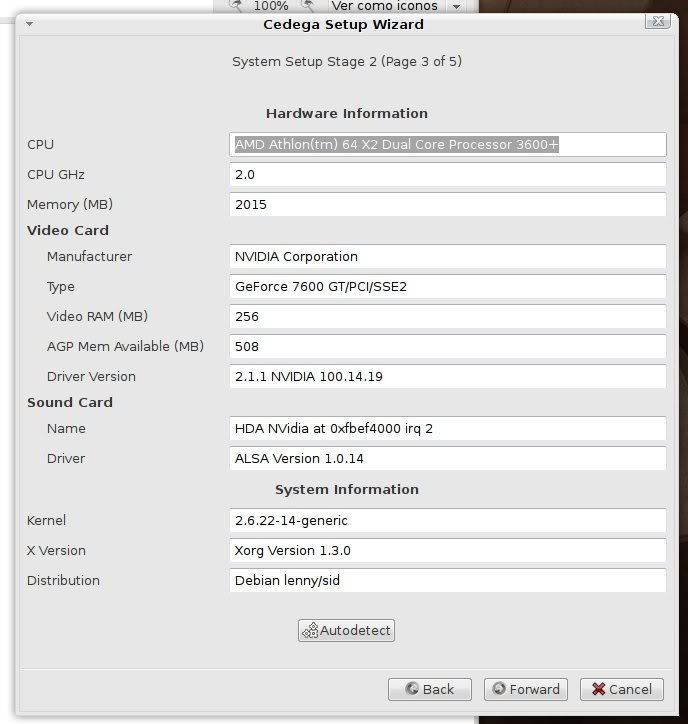This screenshot has height=724, width=688.
Task: Edit the CPU GHz field
Action: 447,175
